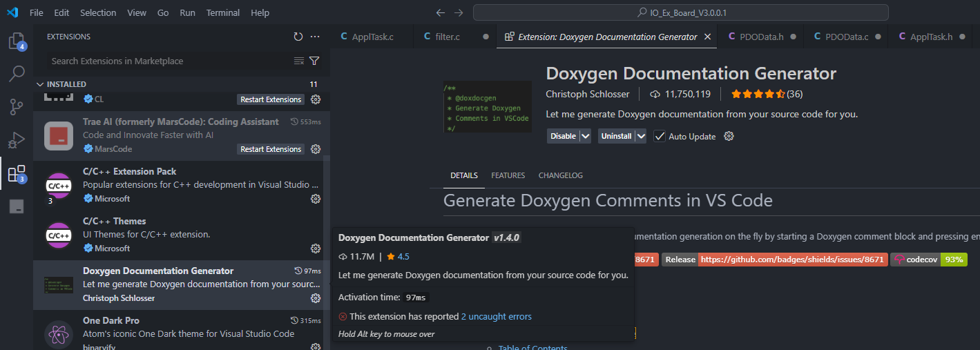Click the gear icon beside Auto Update

729,136
